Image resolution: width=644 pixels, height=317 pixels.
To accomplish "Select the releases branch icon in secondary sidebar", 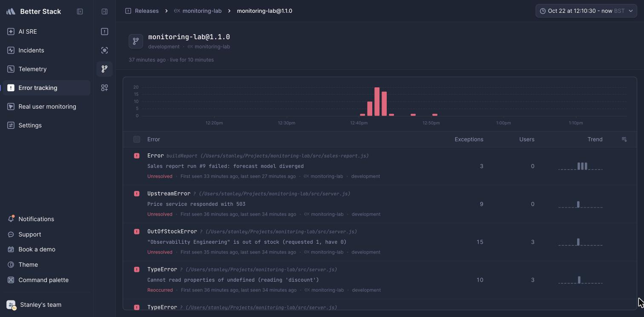I will click(x=104, y=69).
